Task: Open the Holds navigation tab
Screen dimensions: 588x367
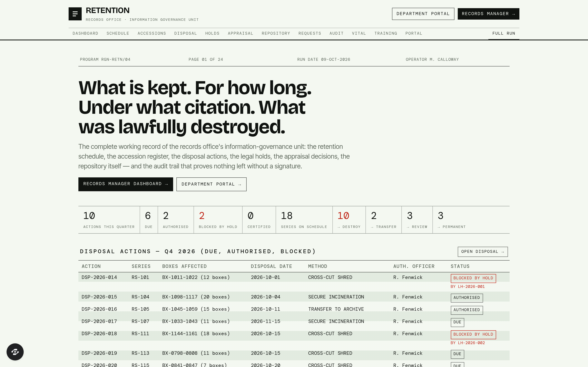Action: click(x=212, y=33)
